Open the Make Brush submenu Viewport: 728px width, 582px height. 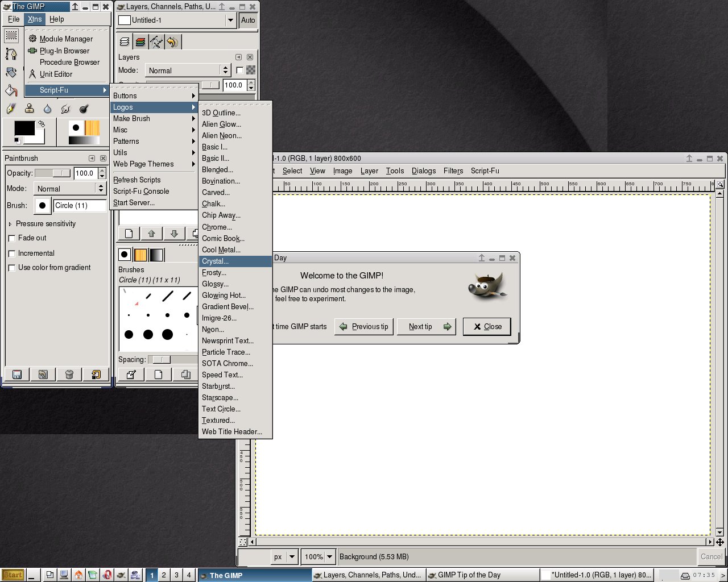tap(154, 118)
